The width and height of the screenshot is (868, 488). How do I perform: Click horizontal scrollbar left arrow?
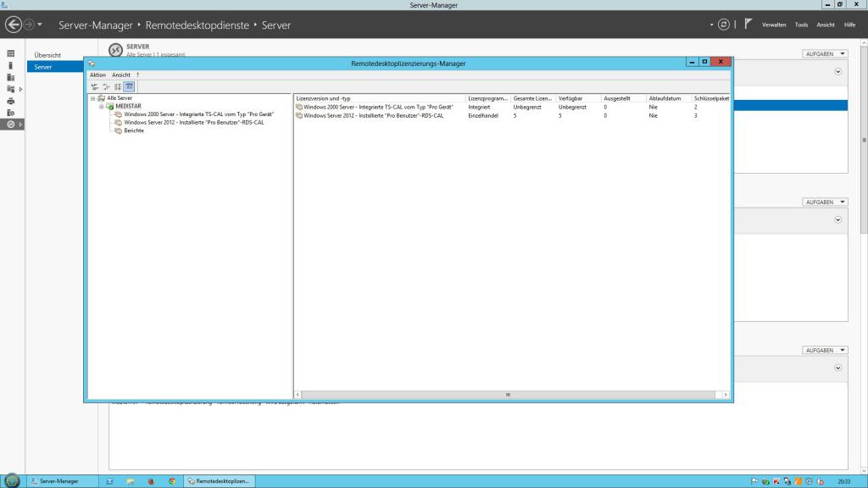(298, 395)
